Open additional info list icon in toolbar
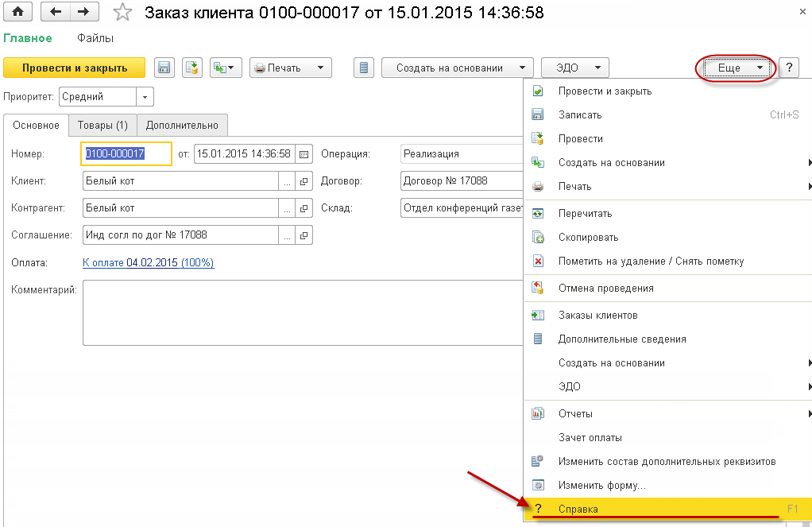The image size is (812, 527). [x=364, y=68]
